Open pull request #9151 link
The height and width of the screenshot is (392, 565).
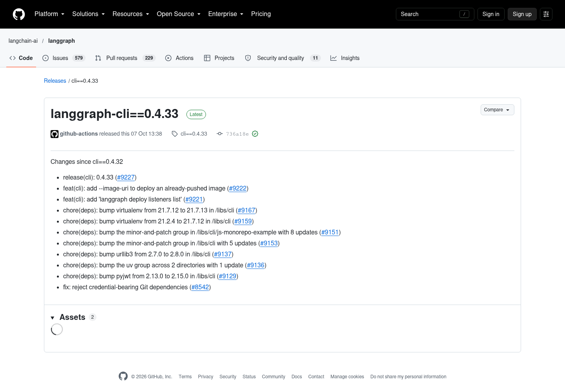tap(330, 232)
